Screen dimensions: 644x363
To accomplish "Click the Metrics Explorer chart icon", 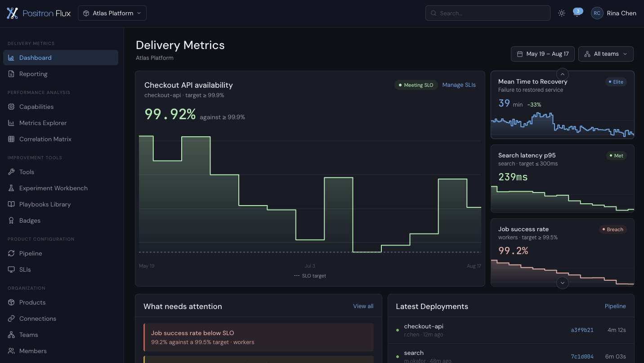I will pos(11,123).
